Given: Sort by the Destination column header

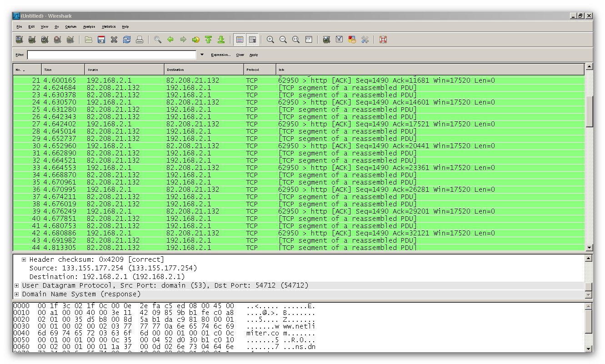Looking at the screenshot, I should coord(204,70).
